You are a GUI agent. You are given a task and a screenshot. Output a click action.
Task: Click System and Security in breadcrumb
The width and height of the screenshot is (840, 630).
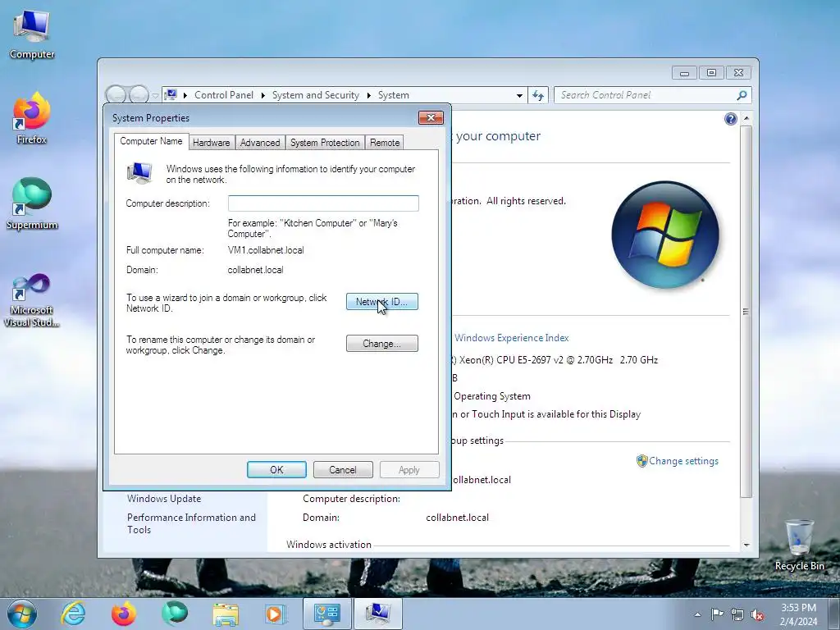point(315,95)
